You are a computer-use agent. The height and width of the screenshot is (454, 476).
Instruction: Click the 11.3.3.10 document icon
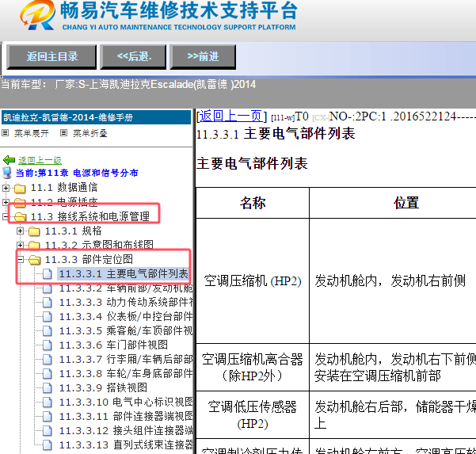[x=47, y=402]
